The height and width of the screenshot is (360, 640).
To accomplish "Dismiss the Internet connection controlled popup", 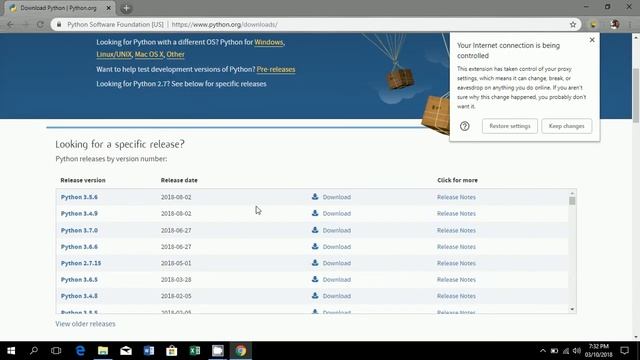I will (592, 40).
